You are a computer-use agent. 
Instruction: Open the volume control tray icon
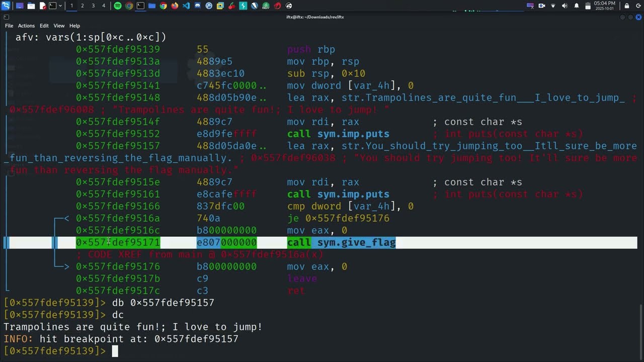565,6
